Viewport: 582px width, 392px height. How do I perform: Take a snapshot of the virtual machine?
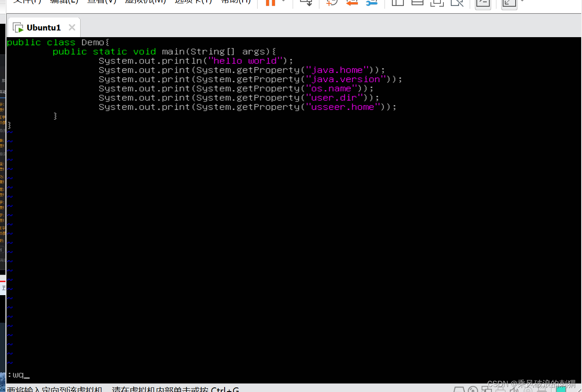point(331,3)
